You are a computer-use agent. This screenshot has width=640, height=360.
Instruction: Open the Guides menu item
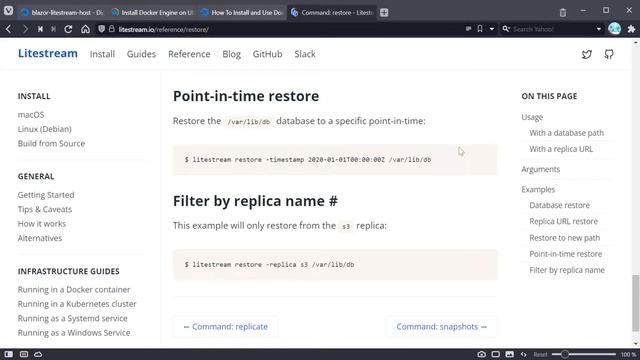click(x=141, y=54)
